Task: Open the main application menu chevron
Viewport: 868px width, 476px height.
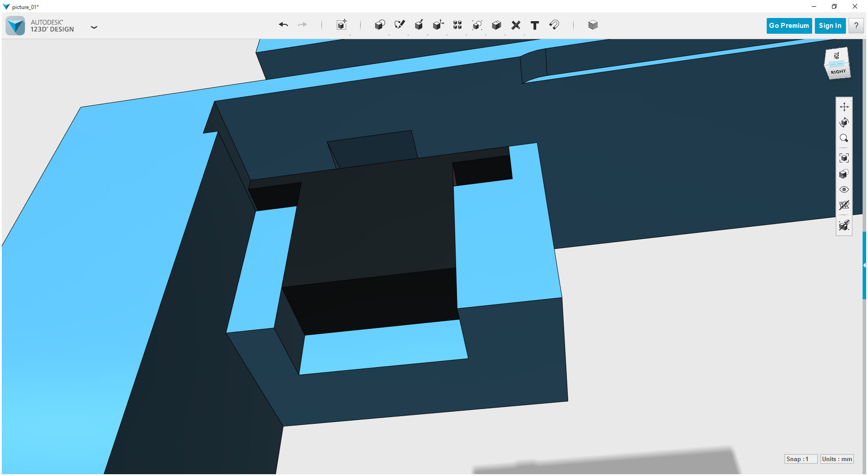Action: point(94,27)
